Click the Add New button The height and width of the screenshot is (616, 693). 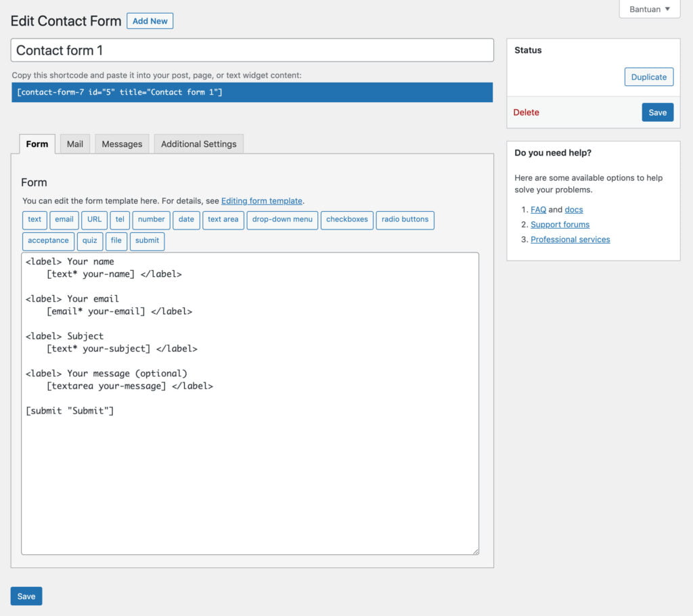pyautogui.click(x=150, y=21)
